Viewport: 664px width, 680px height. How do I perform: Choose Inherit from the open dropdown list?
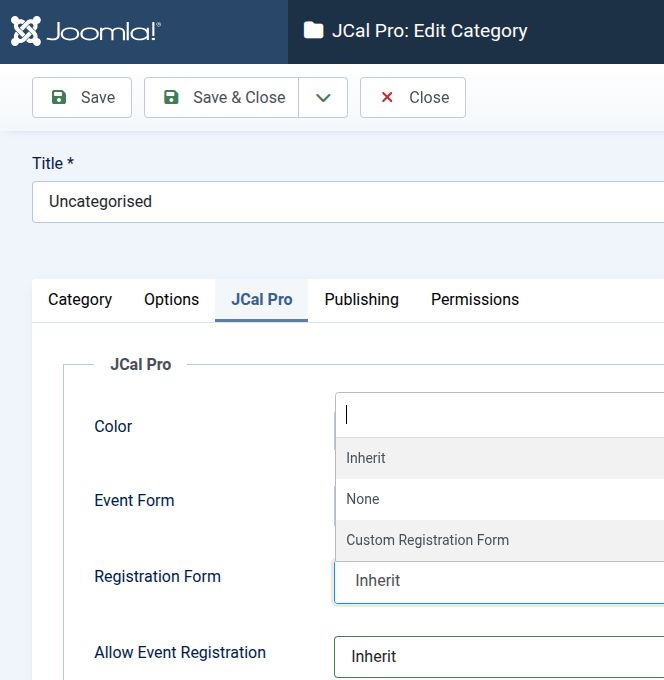coord(500,458)
